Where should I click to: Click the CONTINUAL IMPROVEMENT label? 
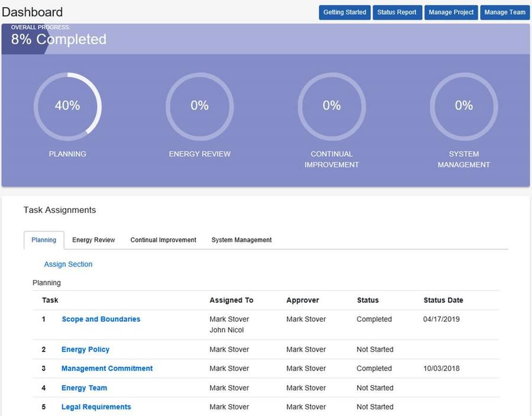pyautogui.click(x=332, y=159)
